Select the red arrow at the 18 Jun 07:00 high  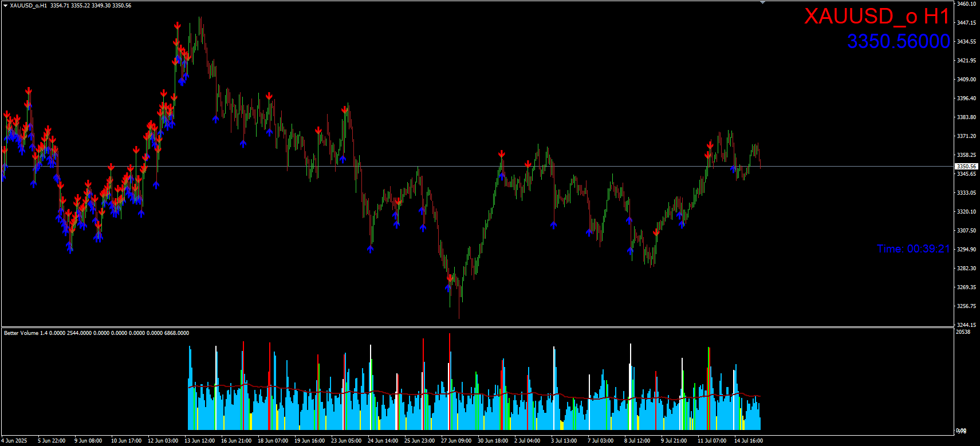point(269,96)
